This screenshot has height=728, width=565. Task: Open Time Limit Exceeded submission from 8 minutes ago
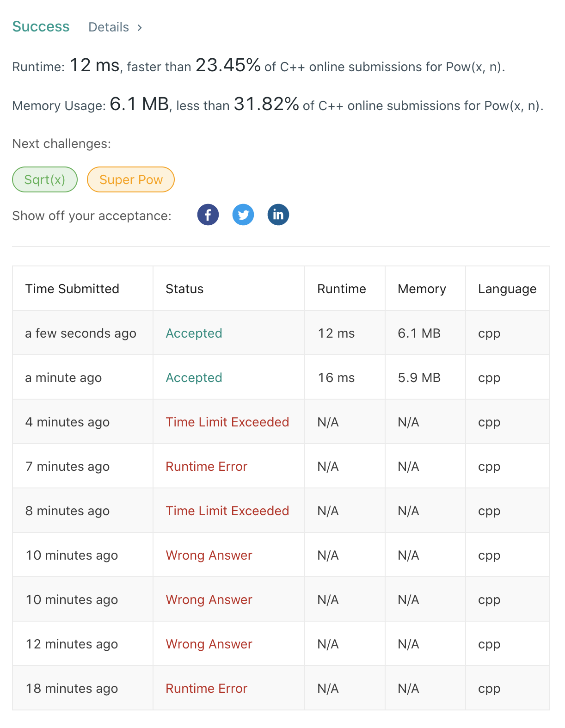(227, 511)
